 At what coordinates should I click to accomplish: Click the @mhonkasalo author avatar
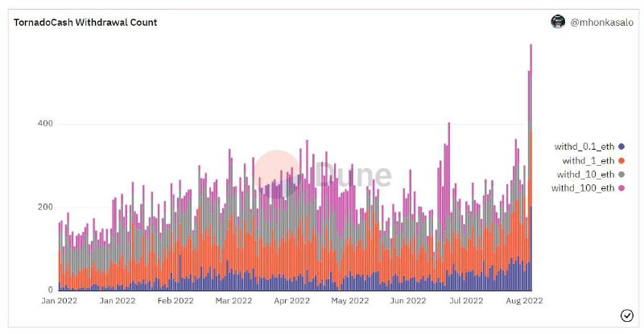pos(558,22)
